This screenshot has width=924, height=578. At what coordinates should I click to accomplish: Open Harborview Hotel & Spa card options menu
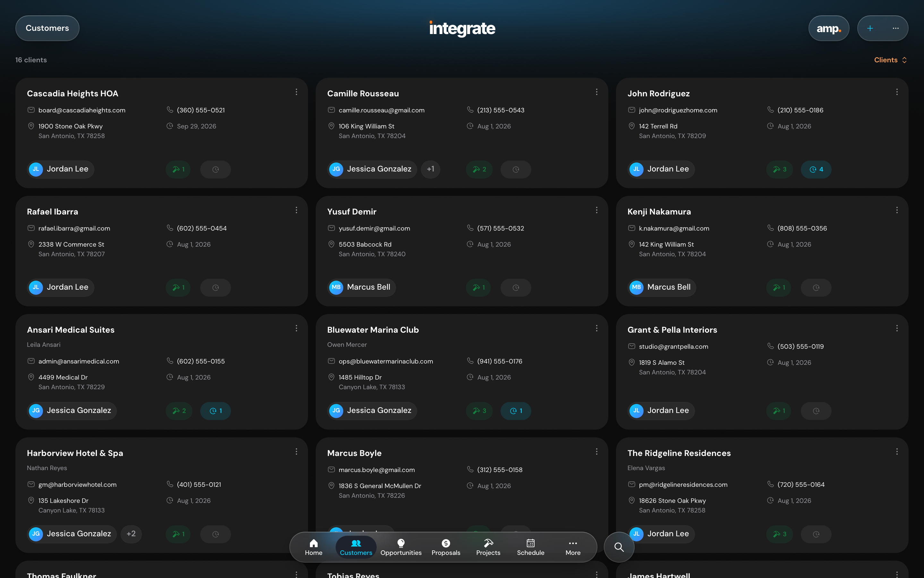(x=296, y=452)
